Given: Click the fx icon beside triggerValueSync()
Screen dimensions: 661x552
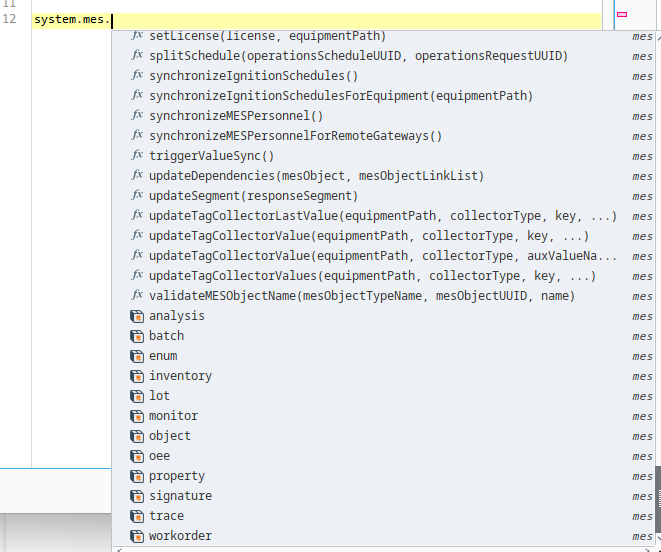Looking at the screenshot, I should pos(137,156).
